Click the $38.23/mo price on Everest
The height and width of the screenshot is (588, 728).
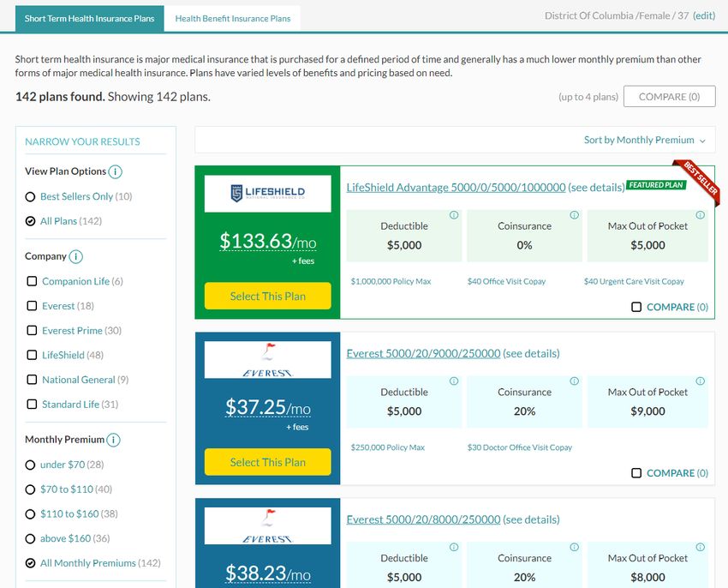[268, 573]
